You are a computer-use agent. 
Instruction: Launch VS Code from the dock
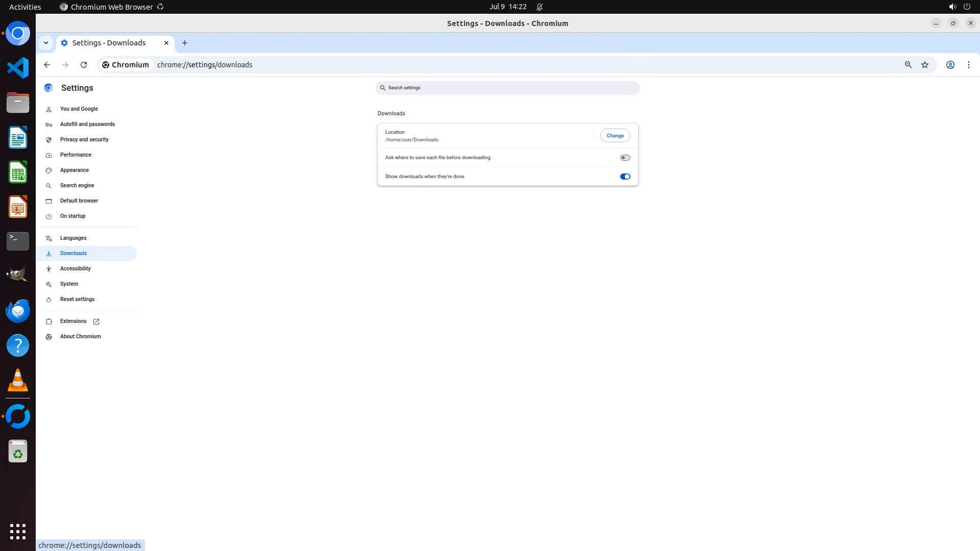(x=18, y=68)
